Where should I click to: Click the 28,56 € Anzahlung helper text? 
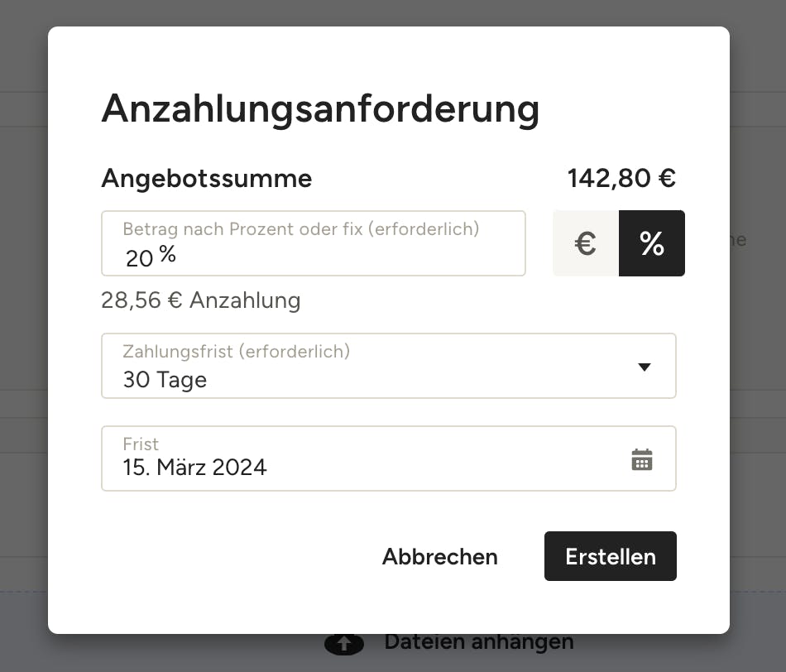200,300
